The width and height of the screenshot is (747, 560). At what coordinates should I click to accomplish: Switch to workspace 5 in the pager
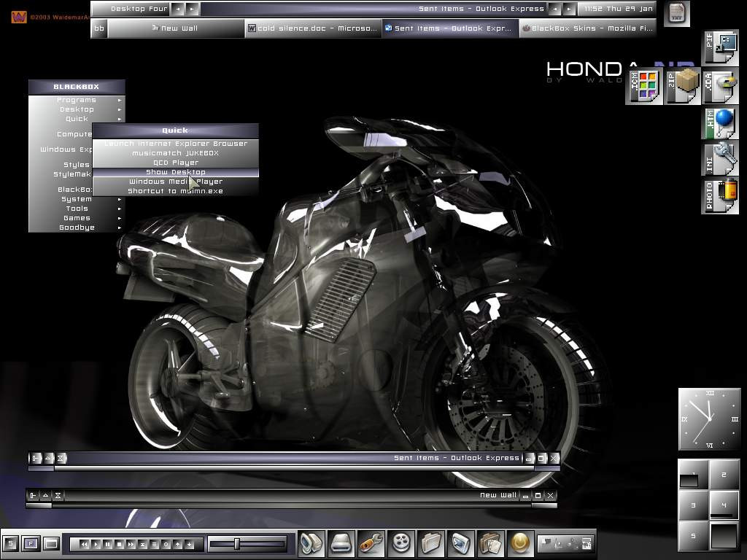click(x=694, y=536)
